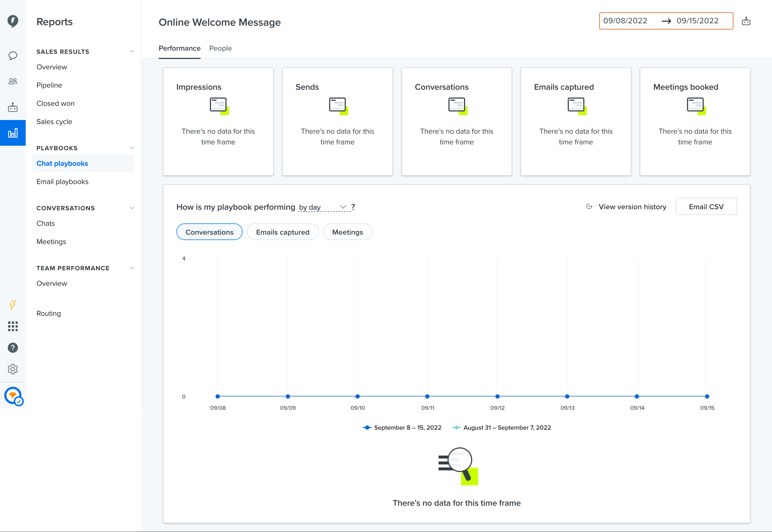Image resolution: width=772 pixels, height=532 pixels.
Task: Click the Drift logo icon
Action: tap(13, 21)
